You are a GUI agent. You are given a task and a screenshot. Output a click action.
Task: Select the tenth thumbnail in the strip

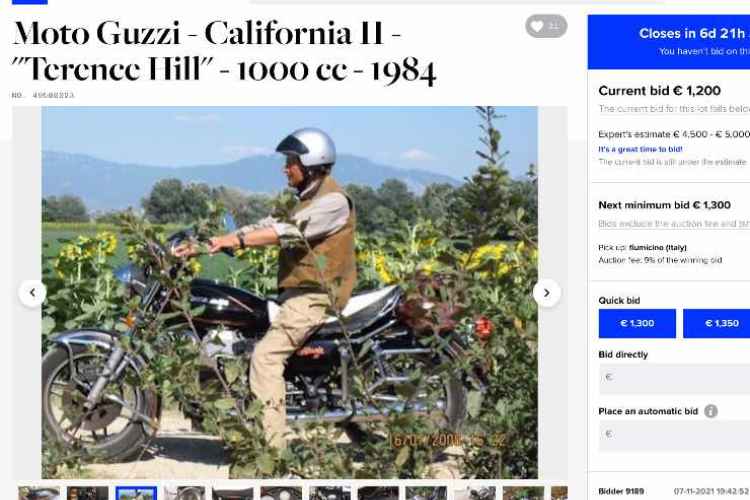pyautogui.click(x=475, y=493)
